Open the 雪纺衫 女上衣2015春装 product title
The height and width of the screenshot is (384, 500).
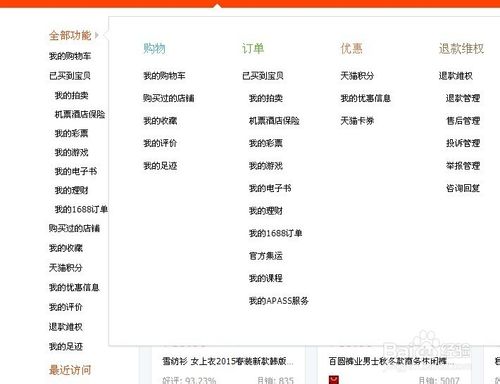pyautogui.click(x=228, y=361)
